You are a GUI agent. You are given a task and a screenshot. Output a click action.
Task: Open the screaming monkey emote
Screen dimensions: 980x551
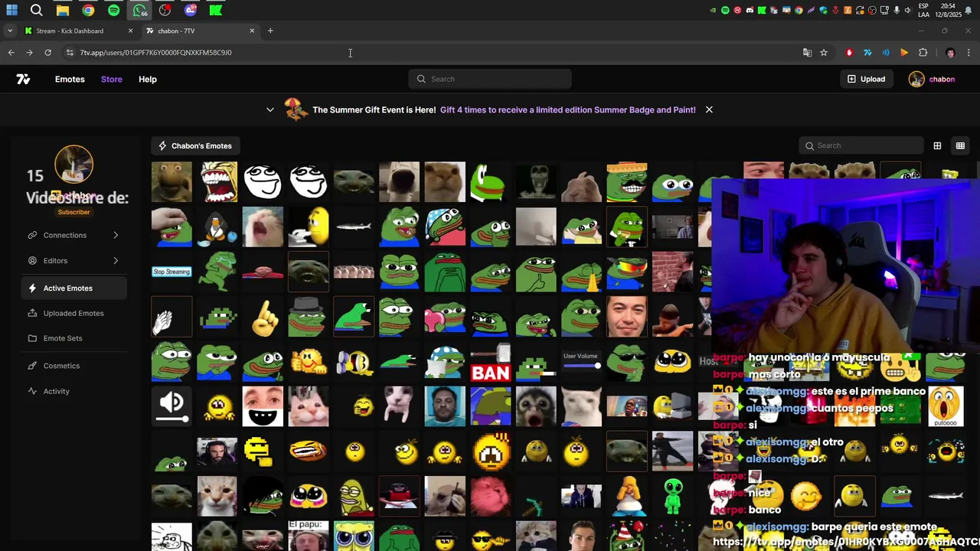coord(536,406)
